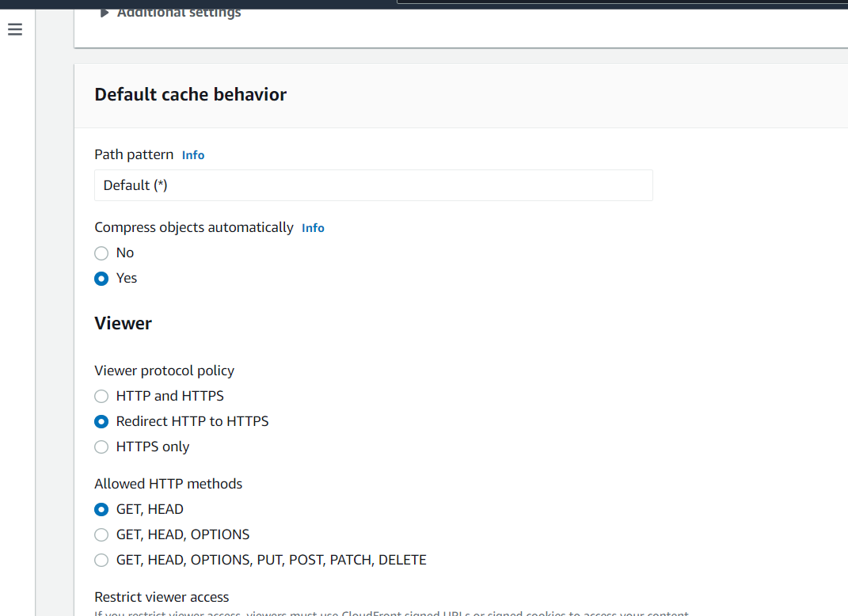
Task: Select GET, HEAD, OPTIONS allowed methods
Action: 101,534
